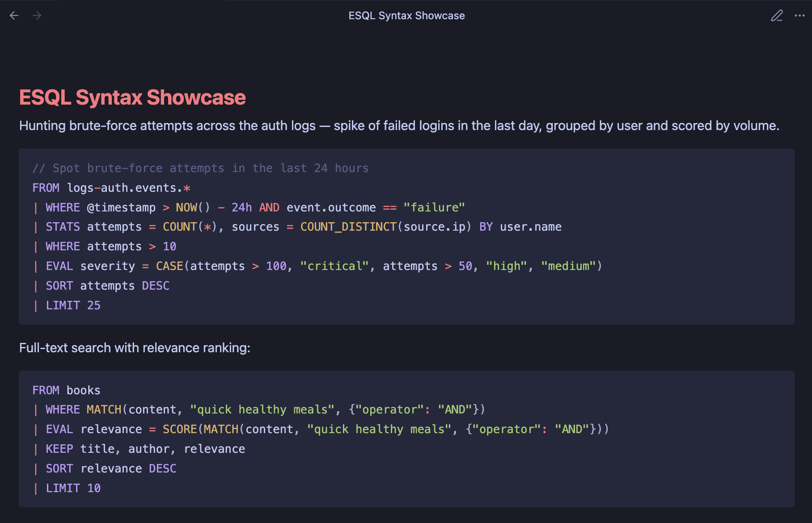This screenshot has width=812, height=523.
Task: Click the WHERE attempts > 10 line
Action: pos(104,247)
